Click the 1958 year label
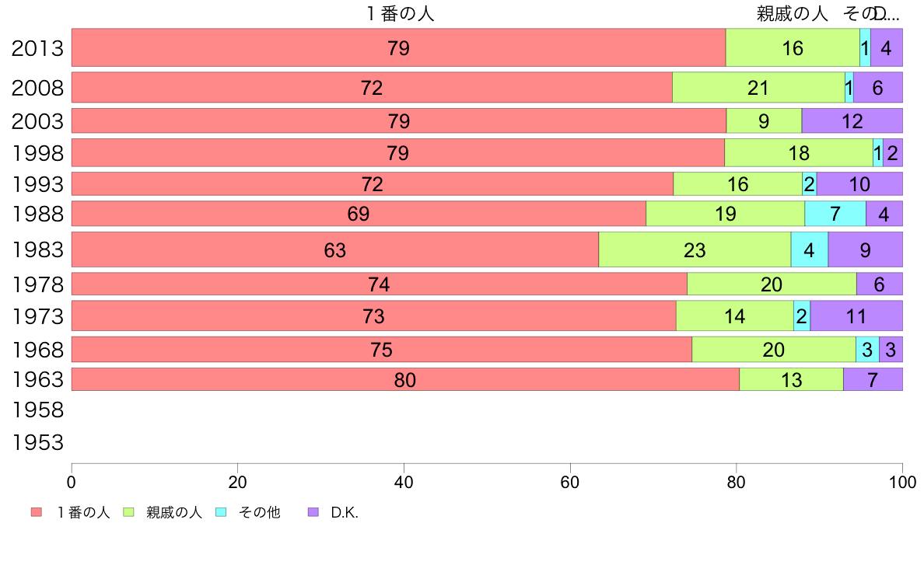This screenshot has height=572, width=924. click(x=37, y=410)
